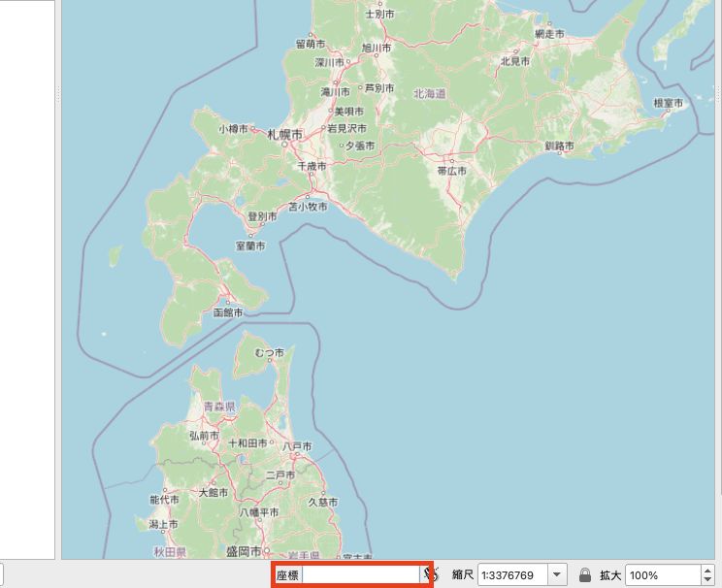Click the 久慈市 map label
Screen dimensions: 722x588
point(323,503)
